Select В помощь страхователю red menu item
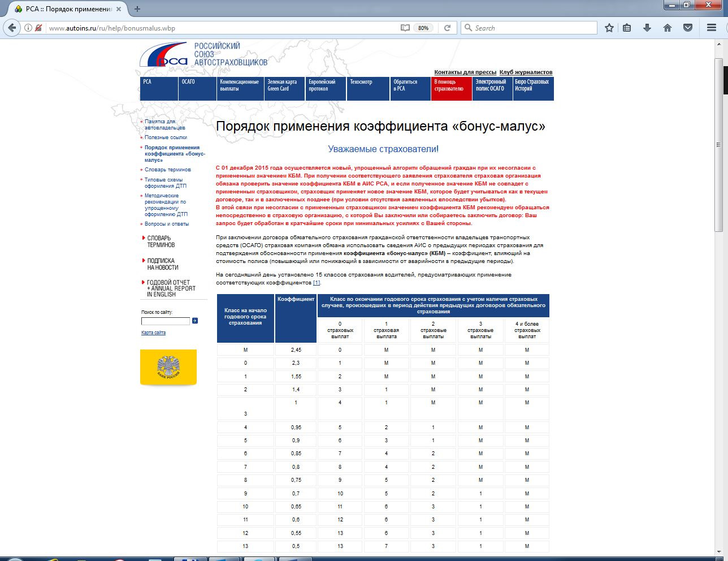Screen dimensions: 728x561 pyautogui.click(x=452, y=89)
